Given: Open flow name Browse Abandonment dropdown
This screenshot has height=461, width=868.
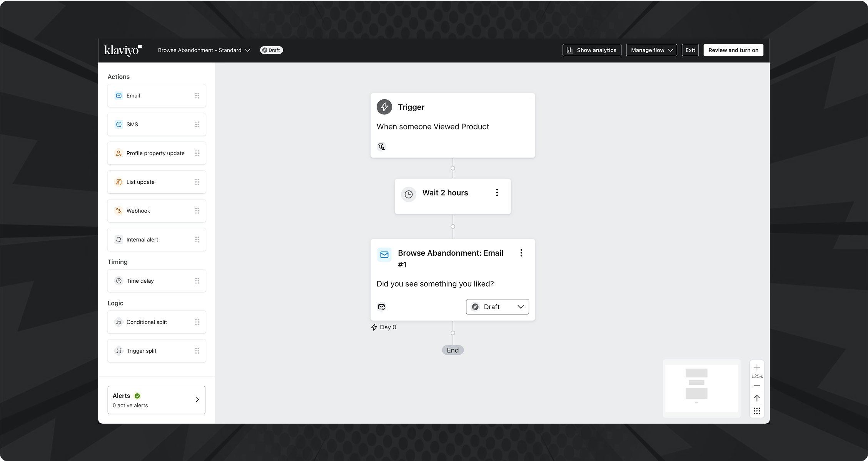Looking at the screenshot, I should (204, 50).
